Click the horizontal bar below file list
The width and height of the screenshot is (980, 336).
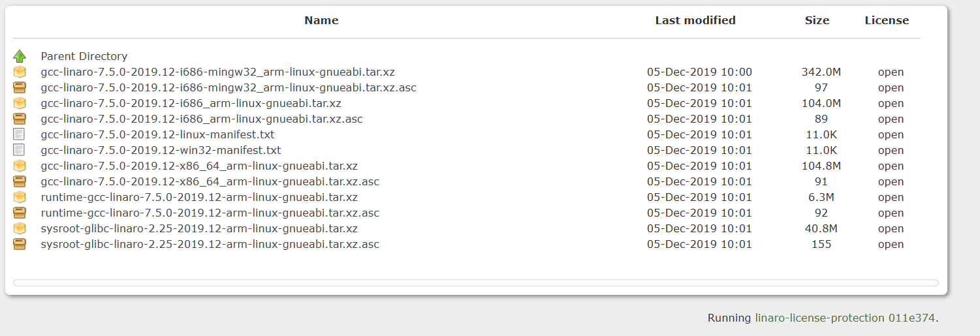point(476,283)
